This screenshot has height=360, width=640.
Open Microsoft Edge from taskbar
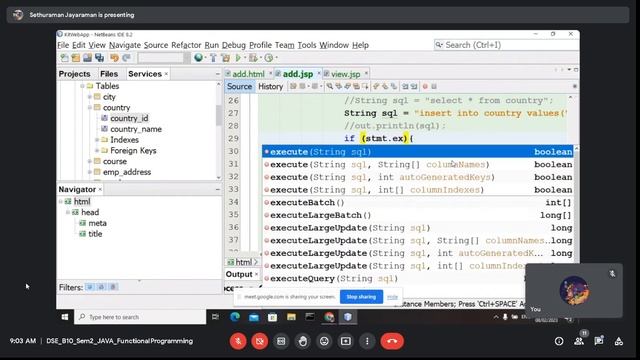tap(235, 317)
